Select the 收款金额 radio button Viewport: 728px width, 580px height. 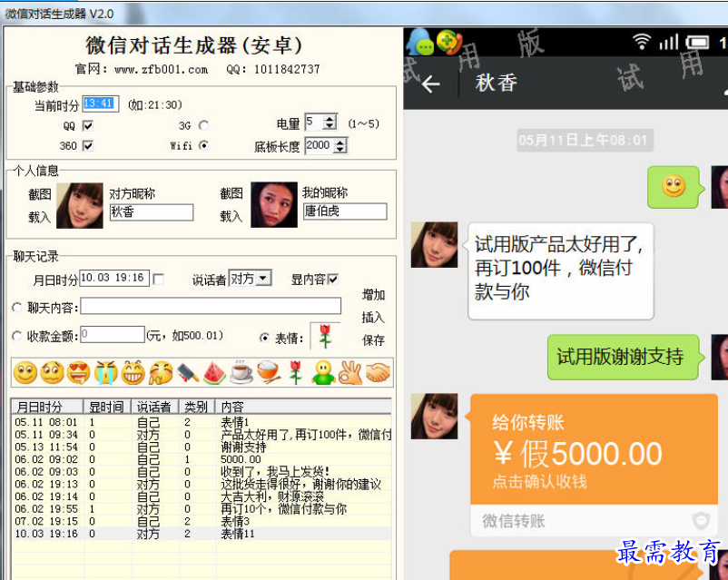[17, 336]
